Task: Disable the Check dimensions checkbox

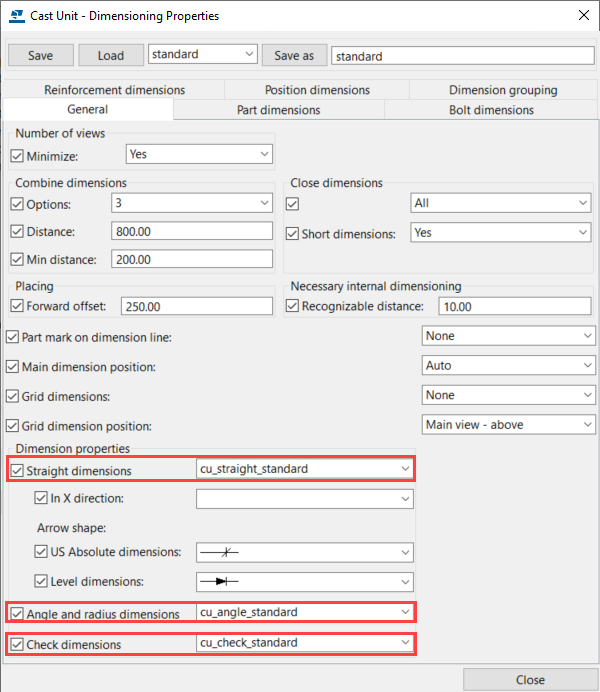Action: tap(17, 644)
